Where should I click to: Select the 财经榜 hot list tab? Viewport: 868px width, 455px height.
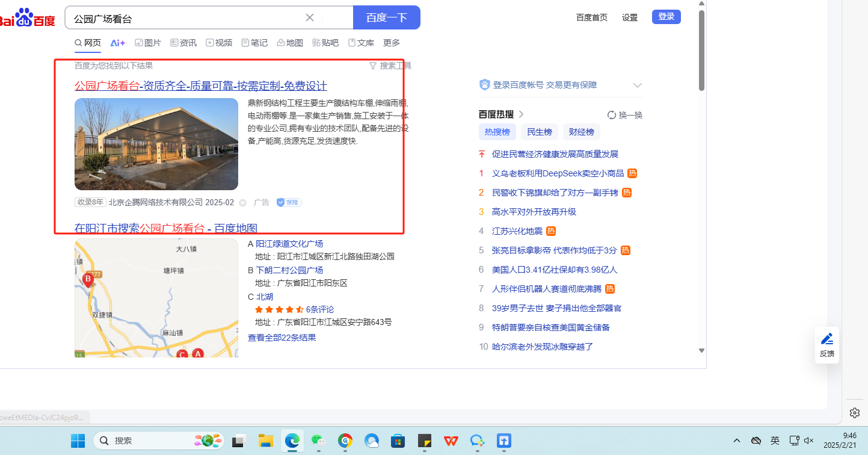(582, 132)
